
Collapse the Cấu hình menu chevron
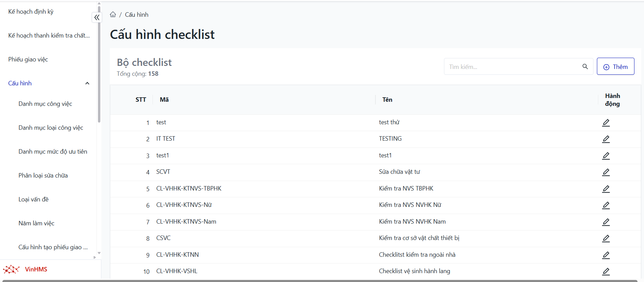coord(87,83)
